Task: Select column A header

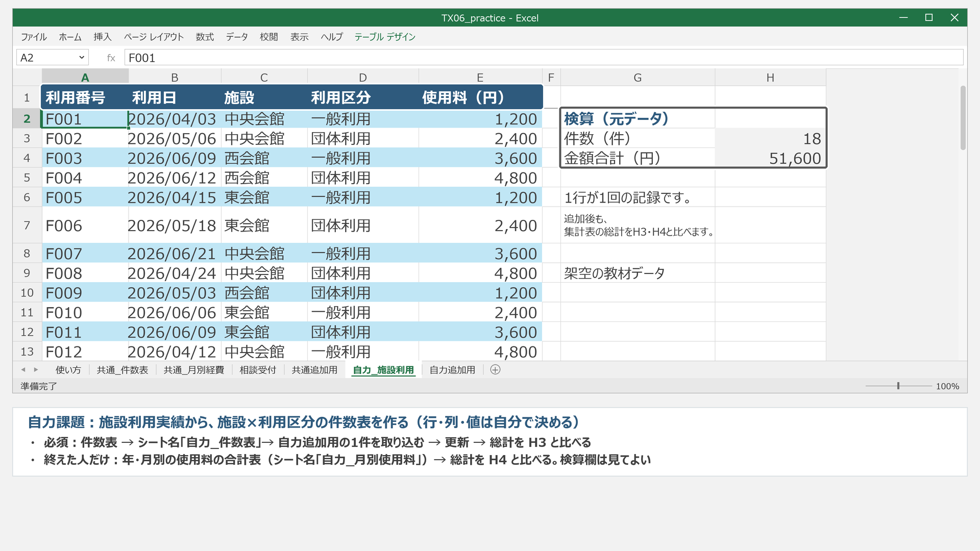Action: click(x=85, y=78)
